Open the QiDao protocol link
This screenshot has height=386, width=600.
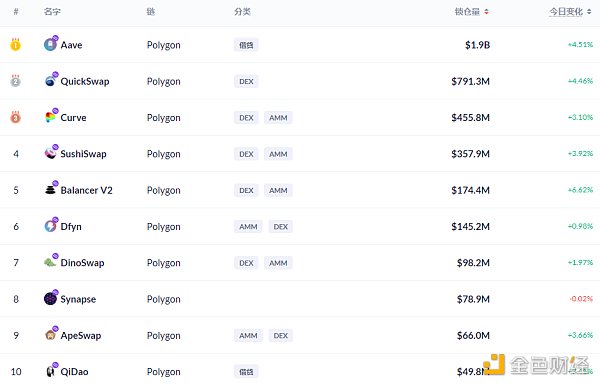point(74,371)
